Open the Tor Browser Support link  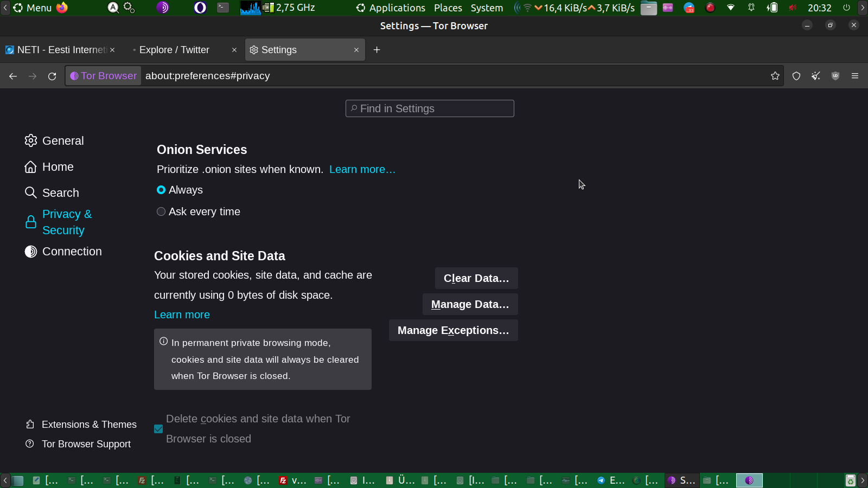click(86, 444)
